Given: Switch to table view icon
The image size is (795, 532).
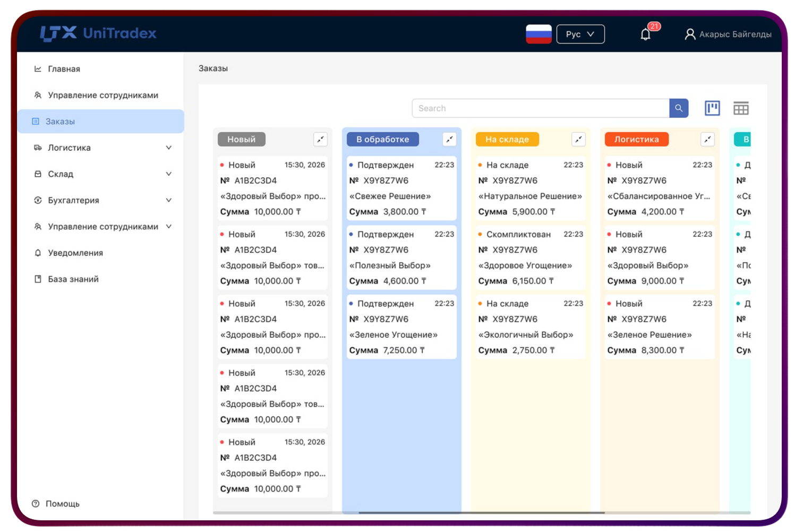Looking at the screenshot, I should click(x=741, y=108).
